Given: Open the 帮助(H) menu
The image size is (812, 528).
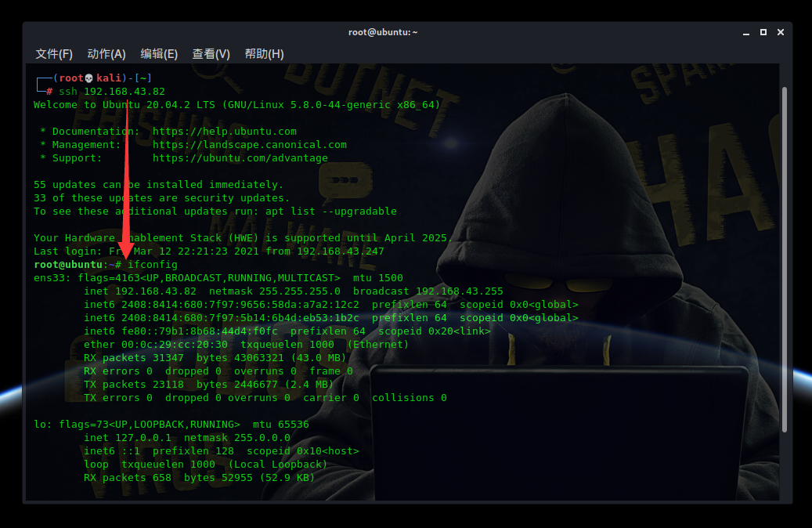Looking at the screenshot, I should (x=264, y=54).
